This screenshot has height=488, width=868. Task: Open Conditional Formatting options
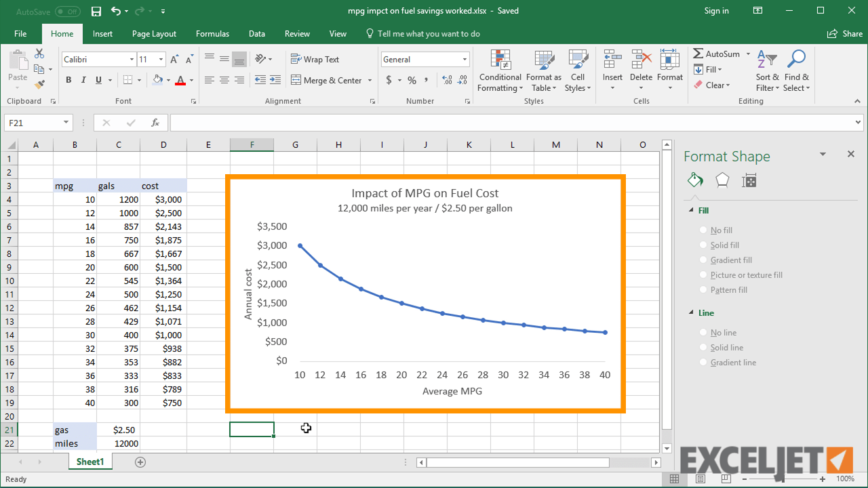point(500,71)
